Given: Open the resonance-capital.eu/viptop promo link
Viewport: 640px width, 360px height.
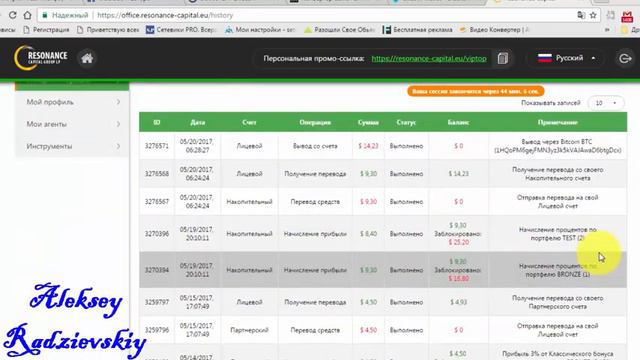Looking at the screenshot, I should [429, 58].
